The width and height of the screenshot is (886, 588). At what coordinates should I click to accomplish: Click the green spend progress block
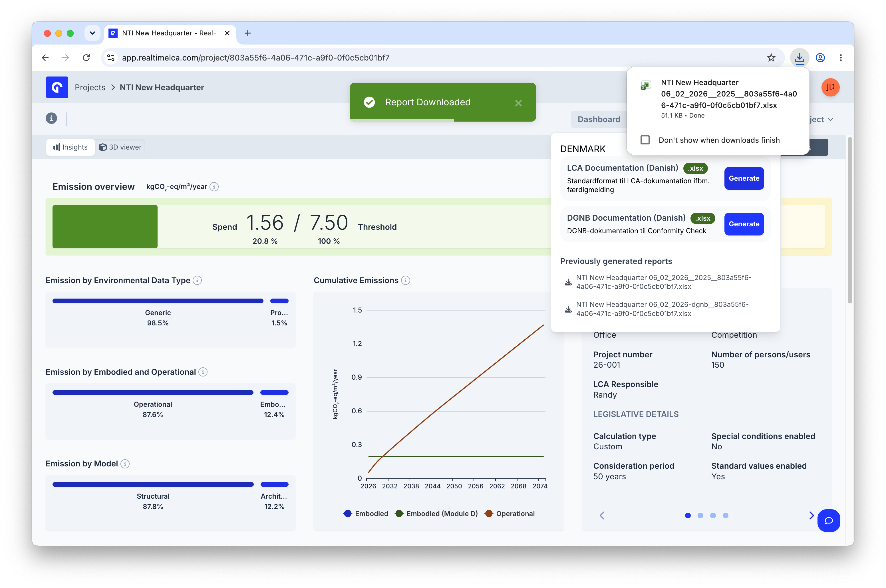[105, 227]
